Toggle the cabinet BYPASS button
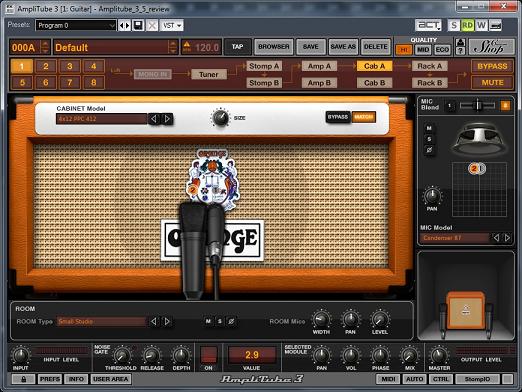The width and height of the screenshot is (522, 392). (338, 117)
